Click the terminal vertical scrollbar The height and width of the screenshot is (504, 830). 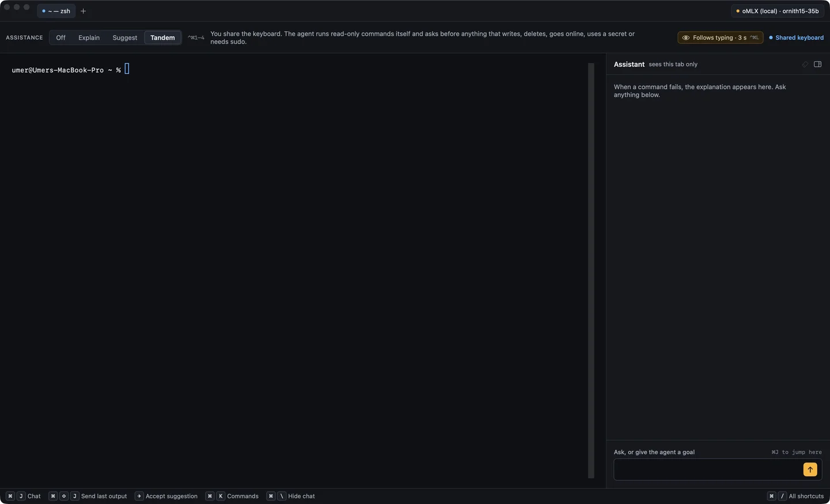[591, 271]
